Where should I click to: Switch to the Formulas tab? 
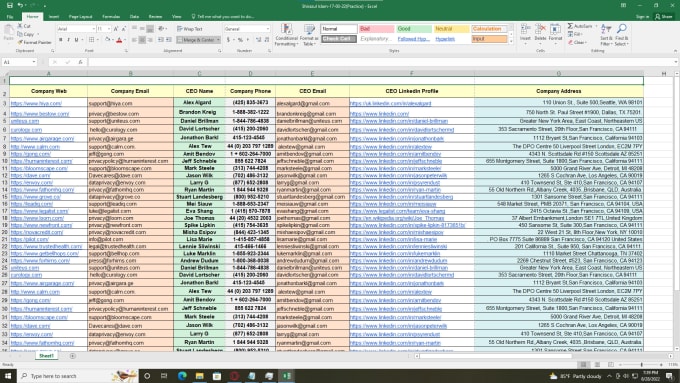[111, 16]
